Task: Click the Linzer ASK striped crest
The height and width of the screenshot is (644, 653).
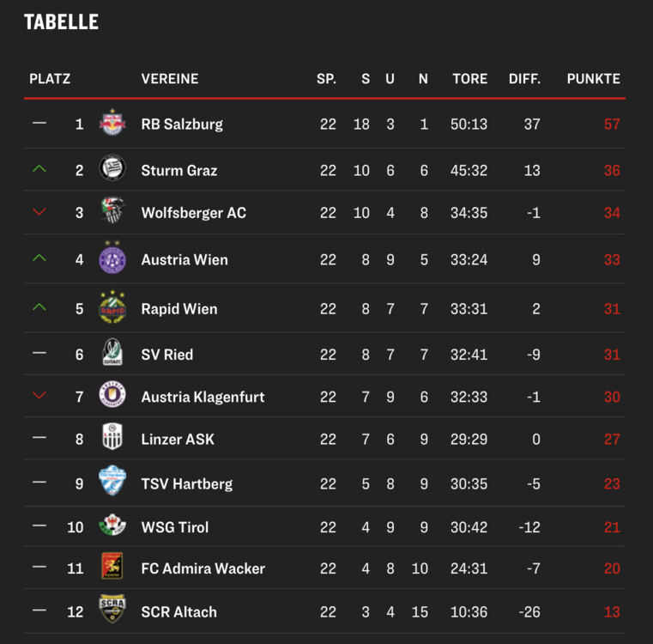Action: (x=112, y=436)
